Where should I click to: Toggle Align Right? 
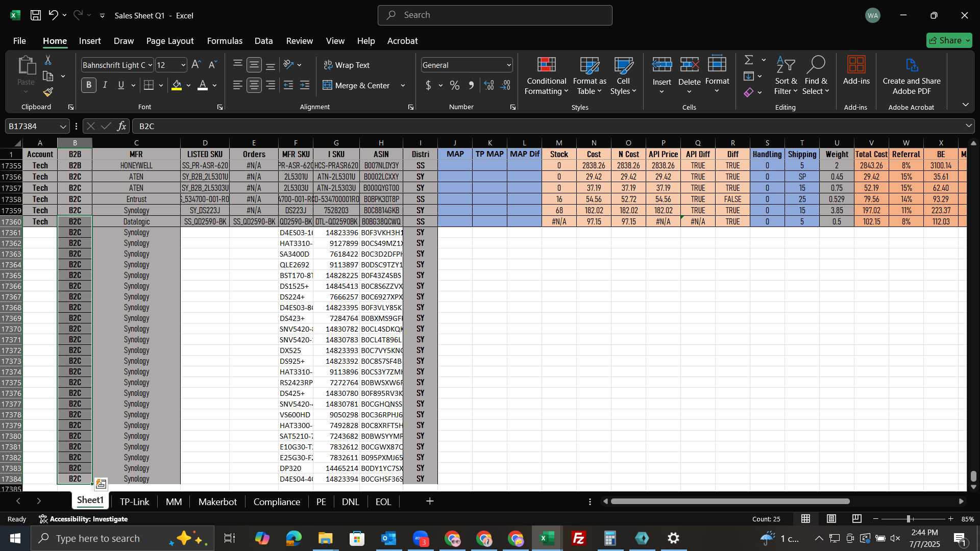coord(271,85)
